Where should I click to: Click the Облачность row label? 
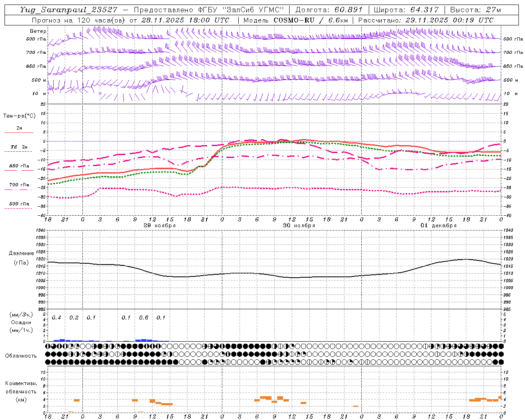coord(21,356)
